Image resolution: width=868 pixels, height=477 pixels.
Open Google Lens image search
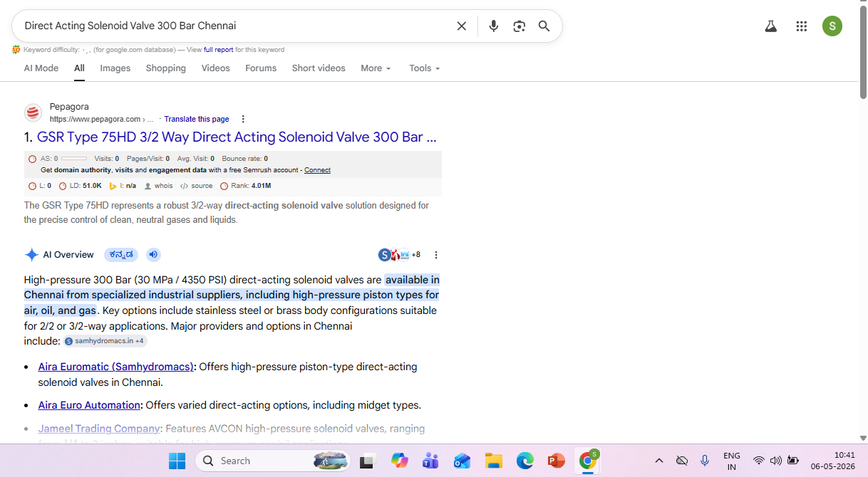click(x=519, y=26)
